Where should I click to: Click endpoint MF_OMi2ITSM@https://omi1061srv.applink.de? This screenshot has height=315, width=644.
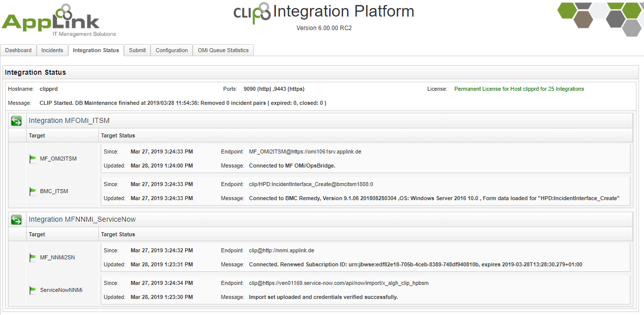coord(305,151)
